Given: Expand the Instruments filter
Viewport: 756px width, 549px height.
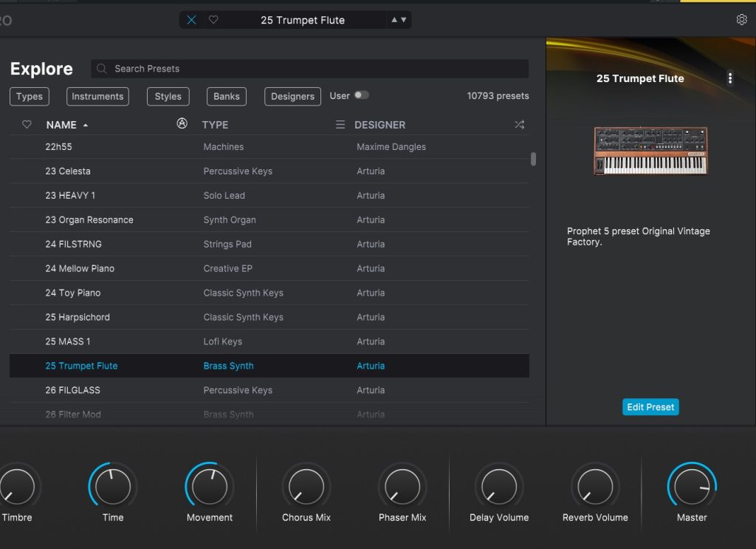Looking at the screenshot, I should point(97,97).
